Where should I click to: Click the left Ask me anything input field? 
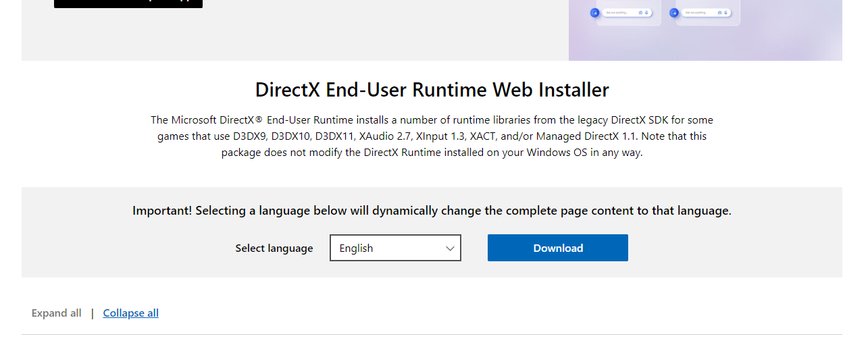tap(618, 12)
